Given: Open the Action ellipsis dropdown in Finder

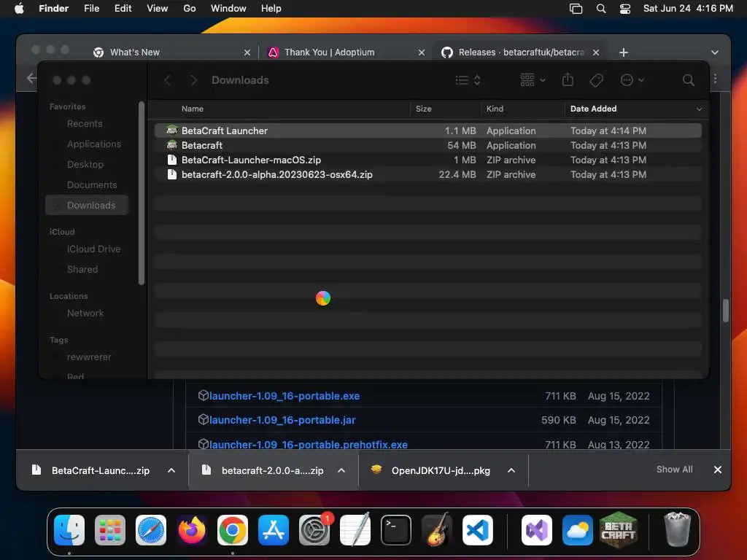Looking at the screenshot, I should tap(632, 80).
